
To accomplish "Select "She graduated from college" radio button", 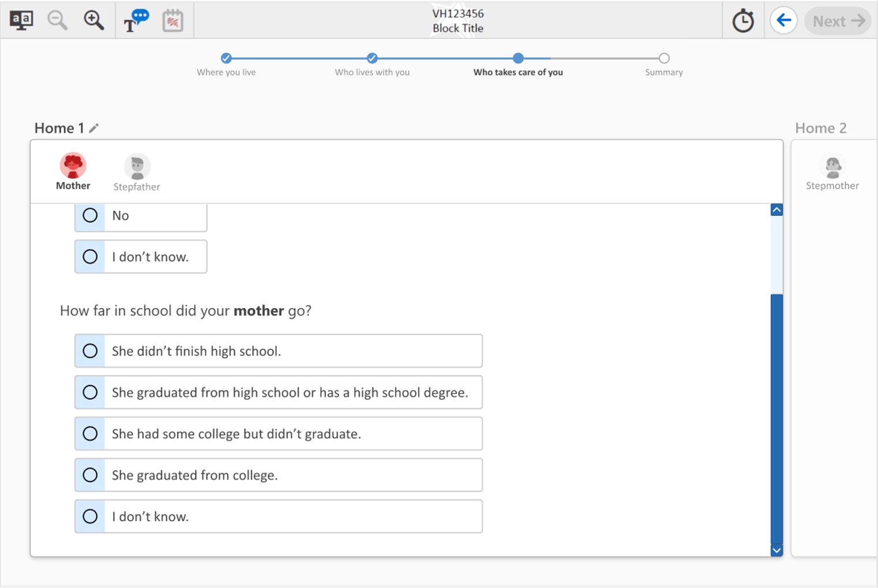I will pos(91,475).
